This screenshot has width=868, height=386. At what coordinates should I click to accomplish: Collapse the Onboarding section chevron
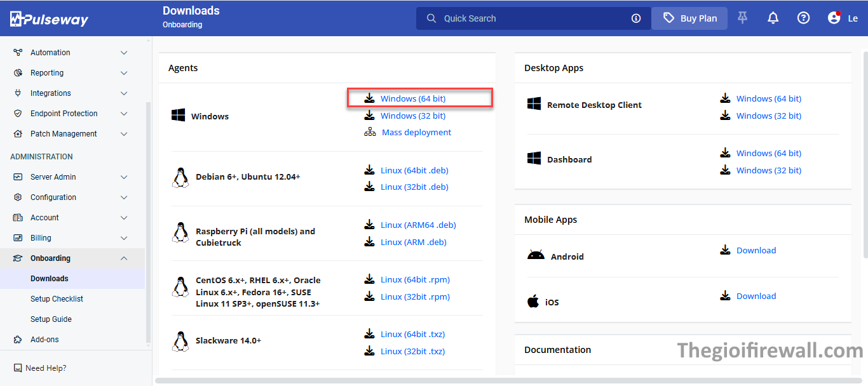(124, 258)
